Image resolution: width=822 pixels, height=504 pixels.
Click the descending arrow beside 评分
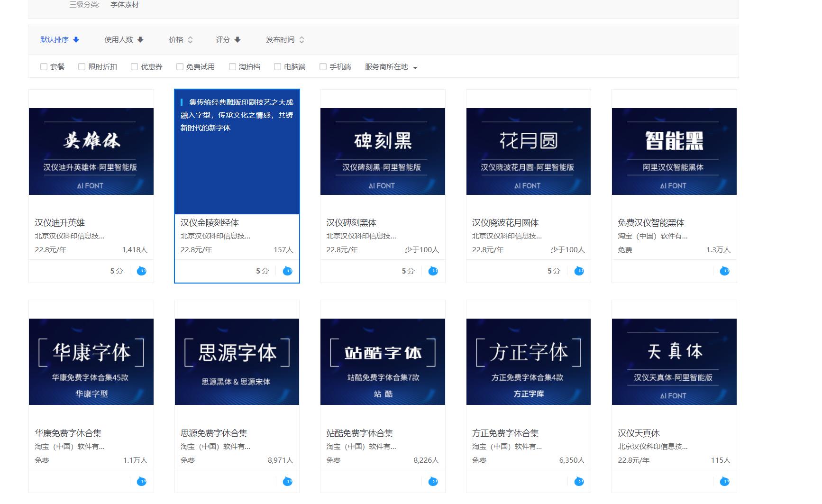pyautogui.click(x=238, y=40)
